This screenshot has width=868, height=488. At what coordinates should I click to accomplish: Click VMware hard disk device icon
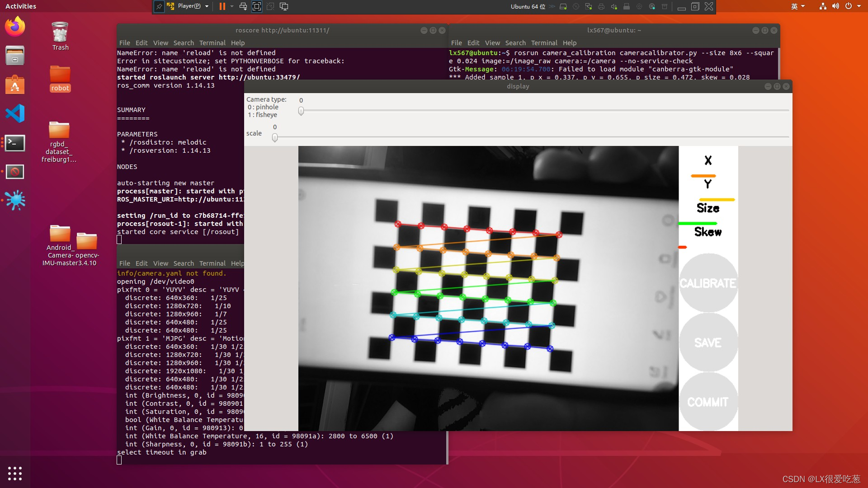(x=563, y=6)
